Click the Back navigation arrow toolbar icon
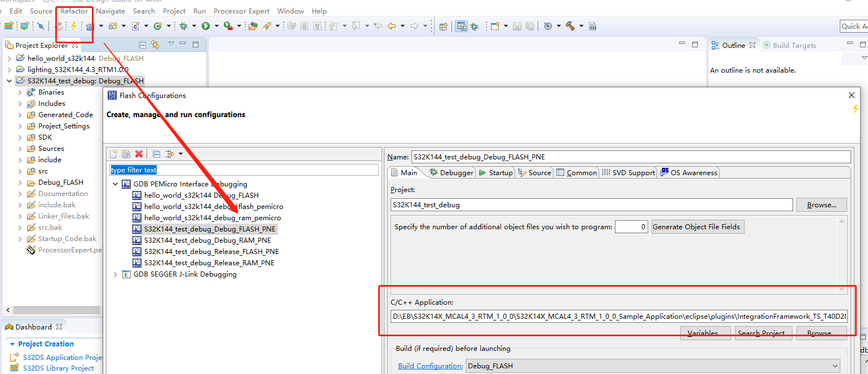Image resolution: width=868 pixels, height=374 pixels. coord(392,26)
